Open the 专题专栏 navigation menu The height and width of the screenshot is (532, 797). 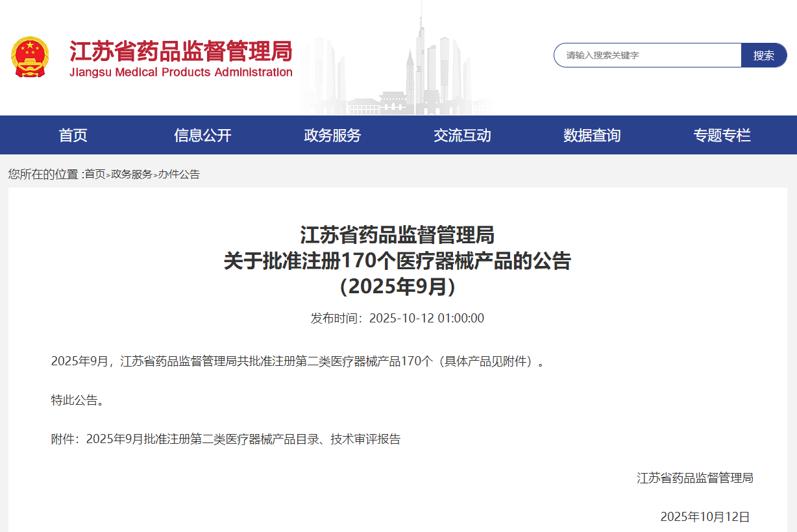[x=722, y=135]
